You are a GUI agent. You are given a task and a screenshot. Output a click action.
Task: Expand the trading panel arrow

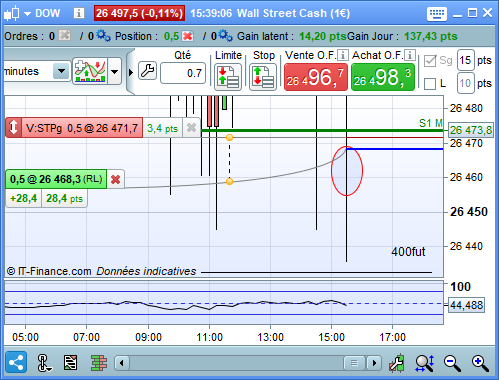(131, 72)
